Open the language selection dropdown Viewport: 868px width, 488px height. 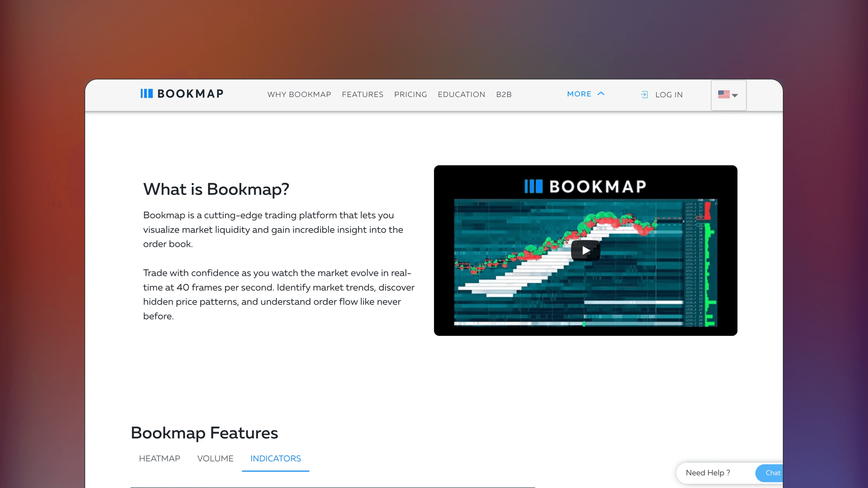pyautogui.click(x=728, y=95)
